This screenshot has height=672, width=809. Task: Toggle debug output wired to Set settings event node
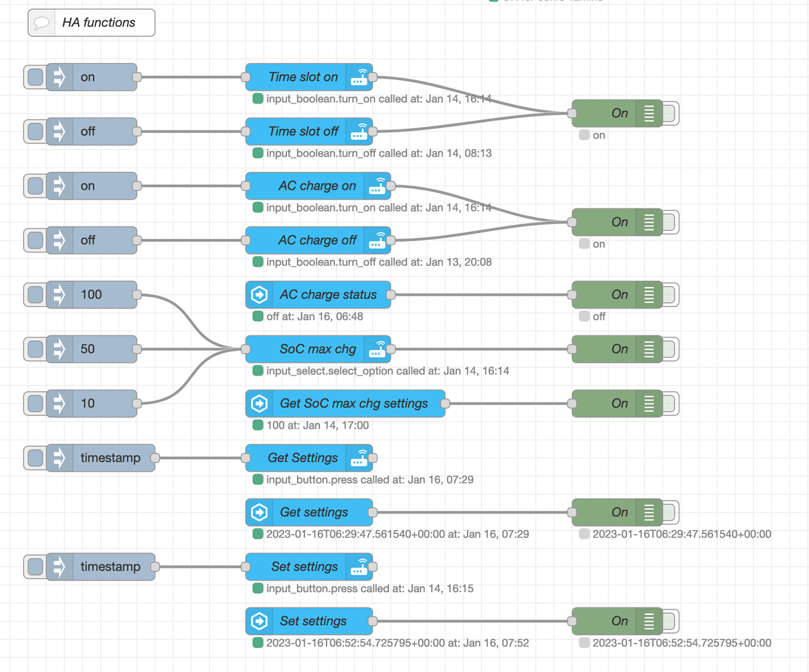(670, 621)
